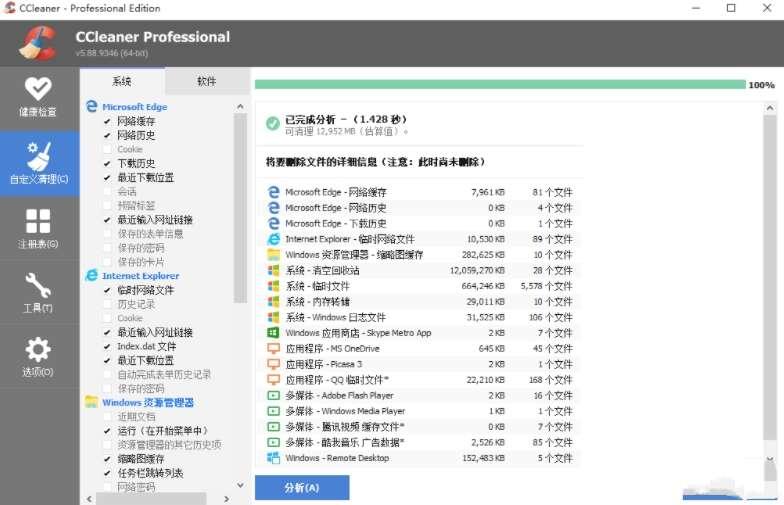784x505 pixels.
Task: Select the Microsoft Edge group header
Action: pos(134,106)
